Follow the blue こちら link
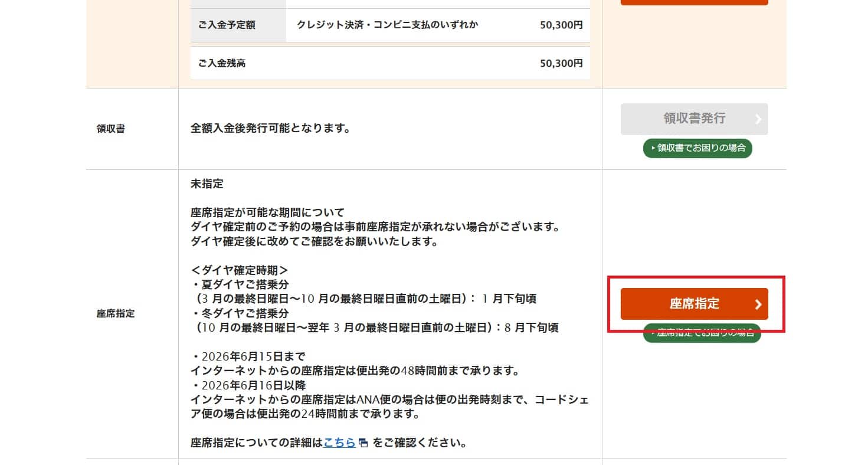The height and width of the screenshot is (465, 868). point(339,443)
